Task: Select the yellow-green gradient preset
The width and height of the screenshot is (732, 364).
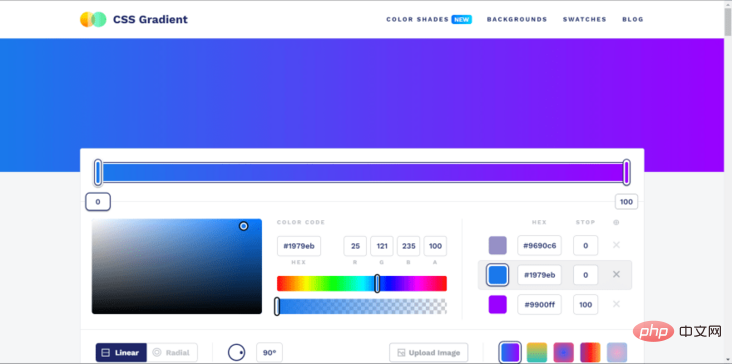Action: [x=537, y=352]
